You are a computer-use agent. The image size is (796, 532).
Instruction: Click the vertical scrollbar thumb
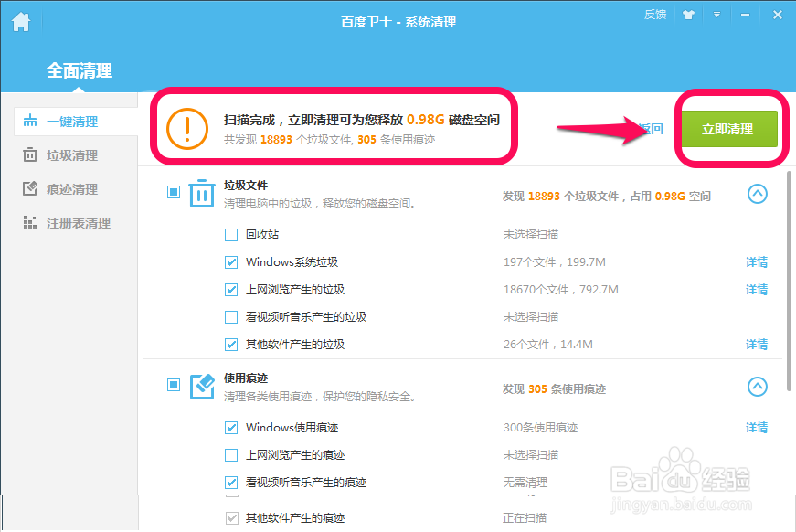[789, 281]
